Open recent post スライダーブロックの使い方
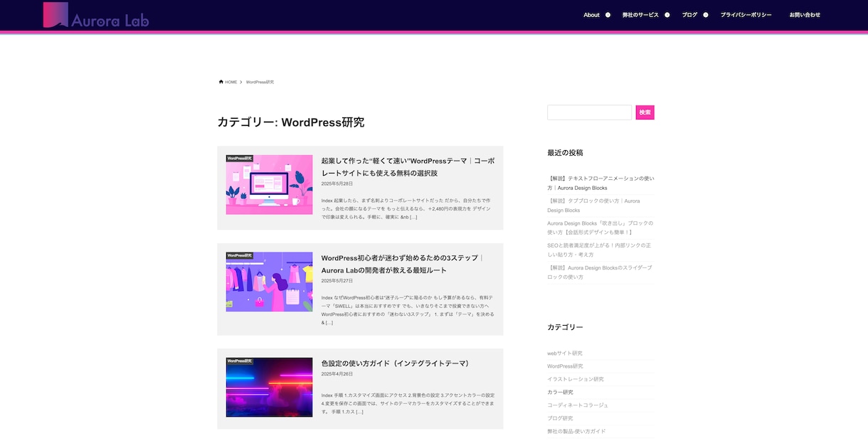Screen dimensions: 868x441 tap(600, 272)
